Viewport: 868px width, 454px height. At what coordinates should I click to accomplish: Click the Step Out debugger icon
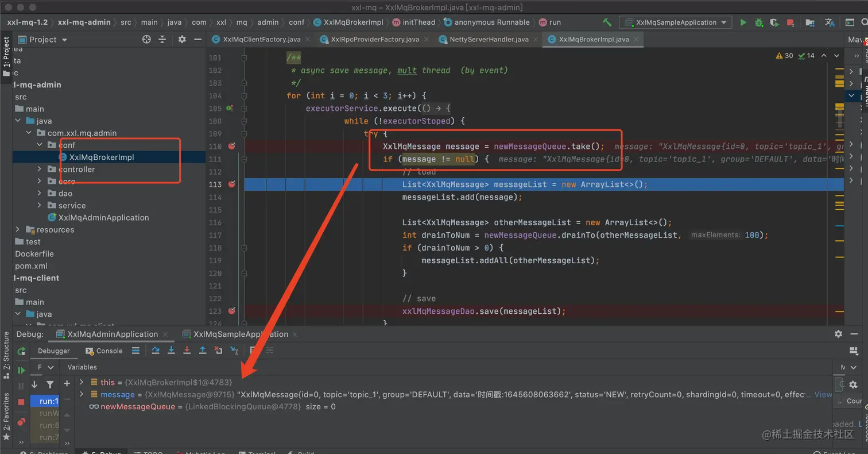[202, 350]
